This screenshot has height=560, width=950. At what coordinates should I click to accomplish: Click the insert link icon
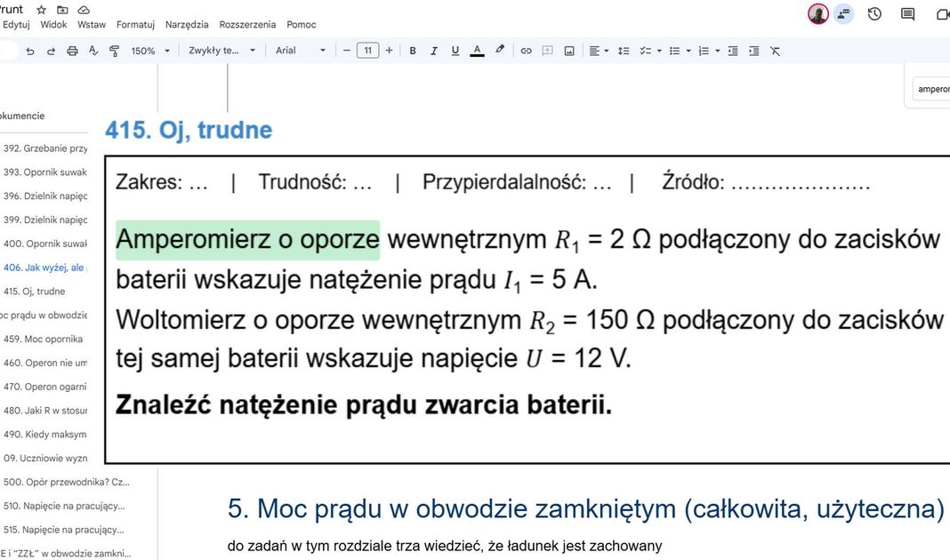tap(526, 51)
